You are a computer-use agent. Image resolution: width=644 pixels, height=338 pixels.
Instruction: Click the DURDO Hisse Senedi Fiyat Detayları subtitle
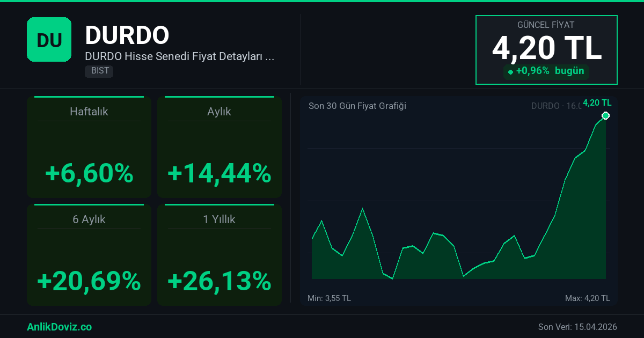coord(180,56)
